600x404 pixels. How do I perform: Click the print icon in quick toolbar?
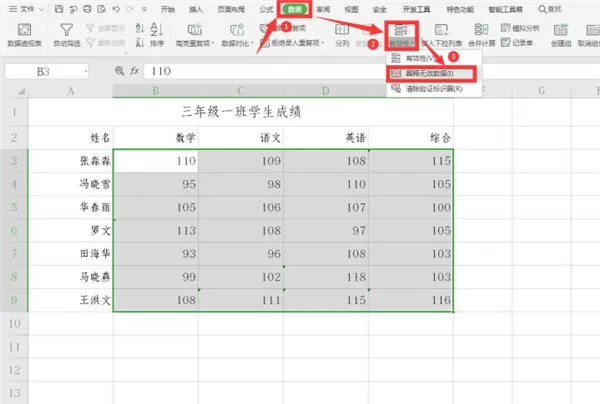pyautogui.click(x=87, y=9)
